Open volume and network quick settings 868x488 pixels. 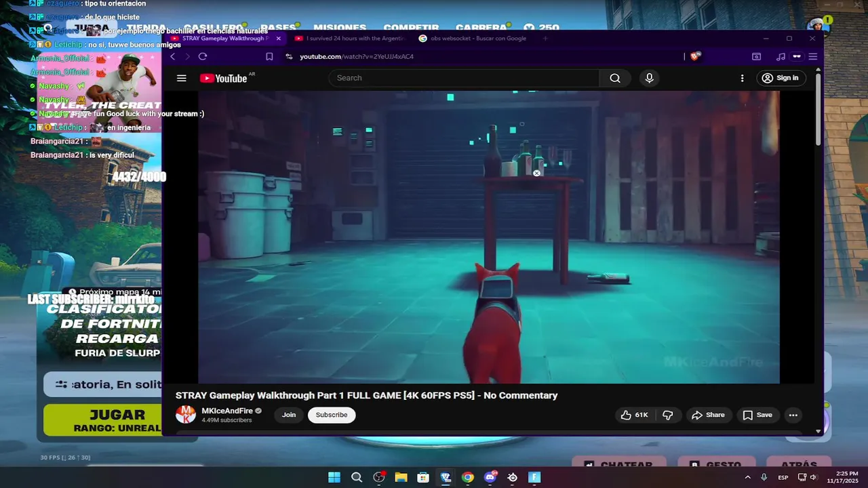[809, 477]
